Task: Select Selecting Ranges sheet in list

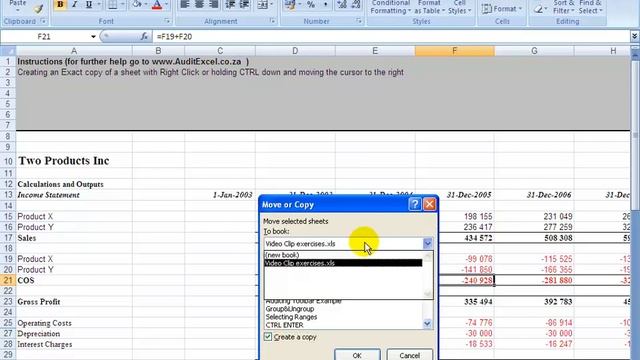Action: pyautogui.click(x=343, y=317)
